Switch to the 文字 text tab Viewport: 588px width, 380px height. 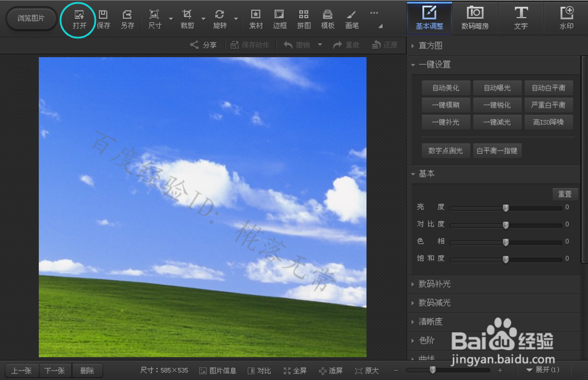(520, 18)
